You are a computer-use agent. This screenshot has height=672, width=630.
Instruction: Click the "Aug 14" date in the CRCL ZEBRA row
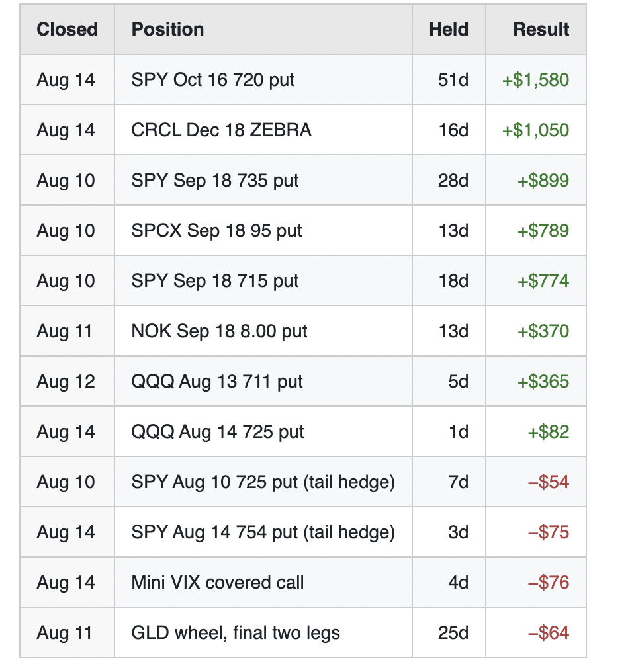coord(66,130)
